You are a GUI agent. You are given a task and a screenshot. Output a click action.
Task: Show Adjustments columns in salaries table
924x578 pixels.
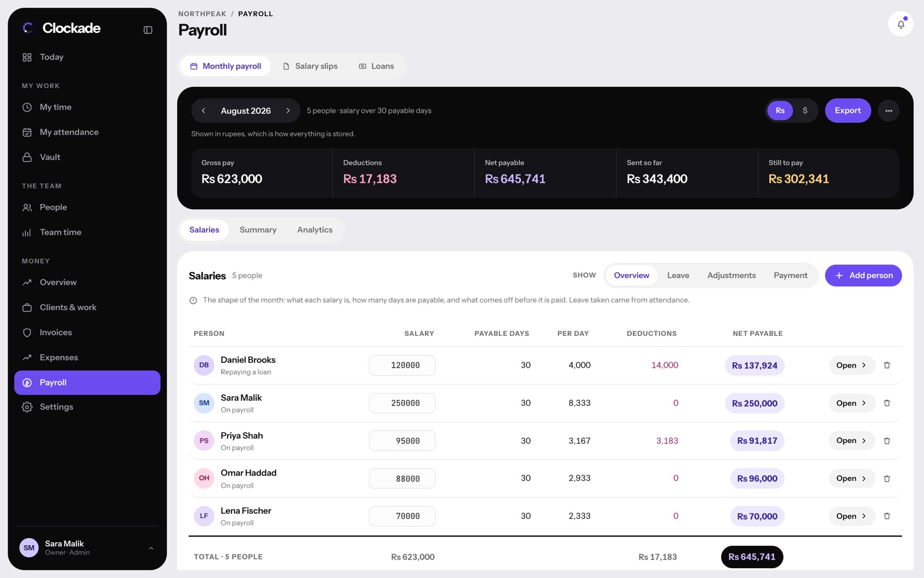coord(731,276)
